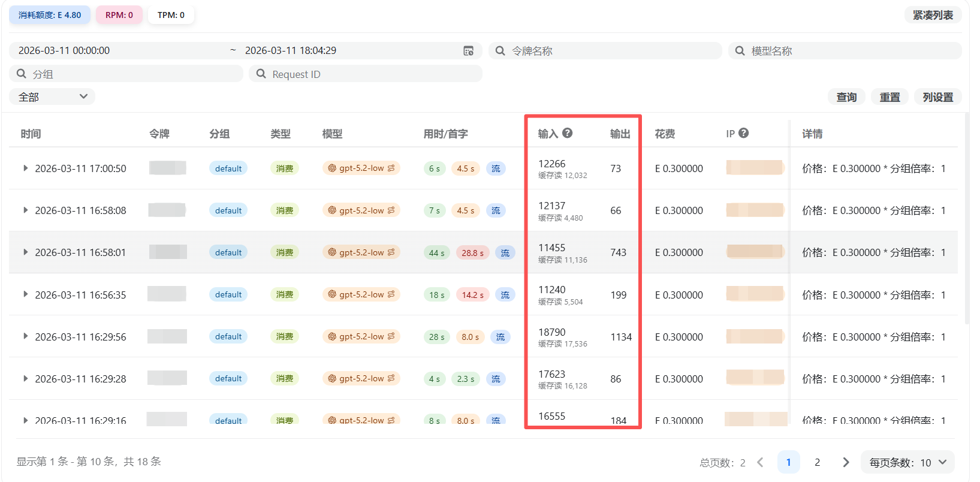The height and width of the screenshot is (482, 980).
Task: Toggle the 紧凑列表 compact list view
Action: (933, 15)
